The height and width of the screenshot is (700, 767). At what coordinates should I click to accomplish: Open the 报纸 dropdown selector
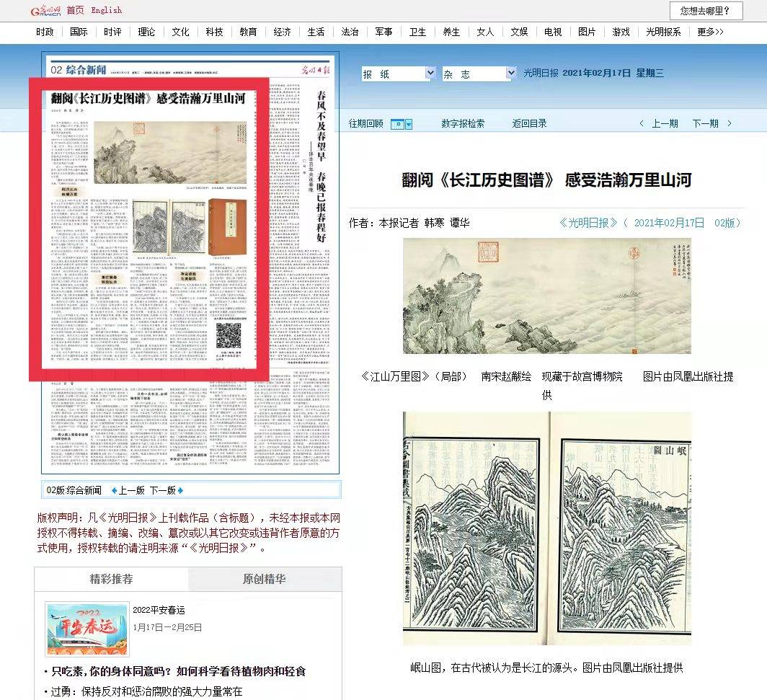[x=398, y=74]
